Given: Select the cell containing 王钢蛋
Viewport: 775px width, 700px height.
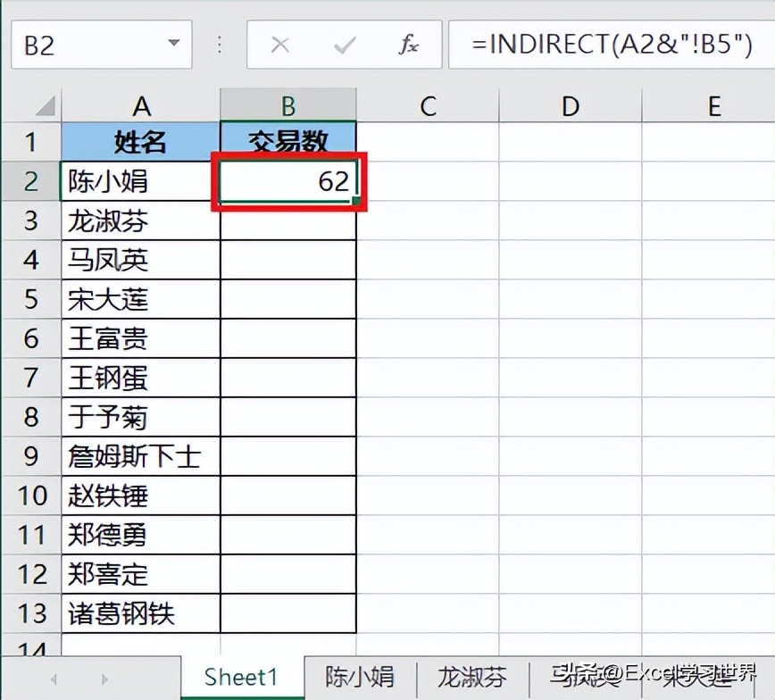Looking at the screenshot, I should (141, 378).
